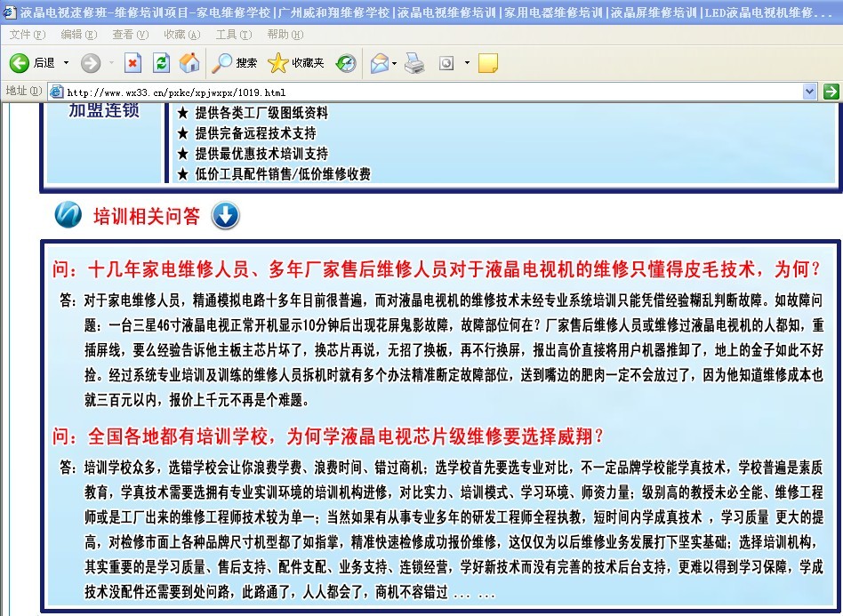Go to the browser Home page
843x616 pixels.
click(189, 63)
